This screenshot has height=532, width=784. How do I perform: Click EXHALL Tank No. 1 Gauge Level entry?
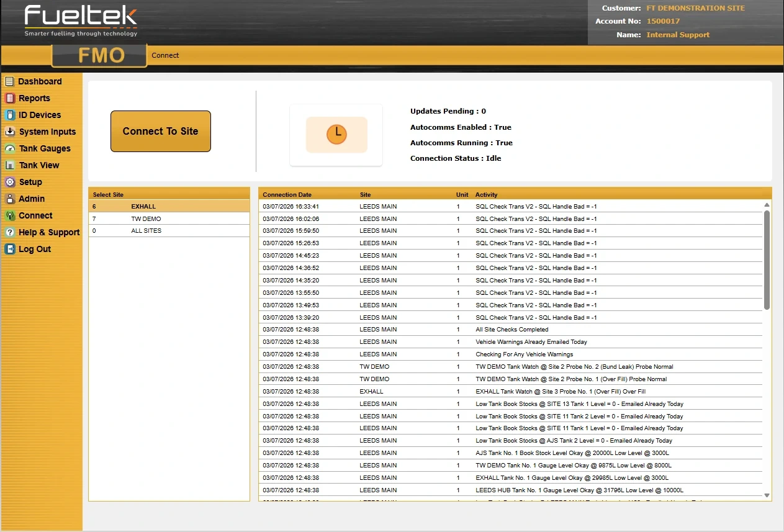click(x=572, y=478)
